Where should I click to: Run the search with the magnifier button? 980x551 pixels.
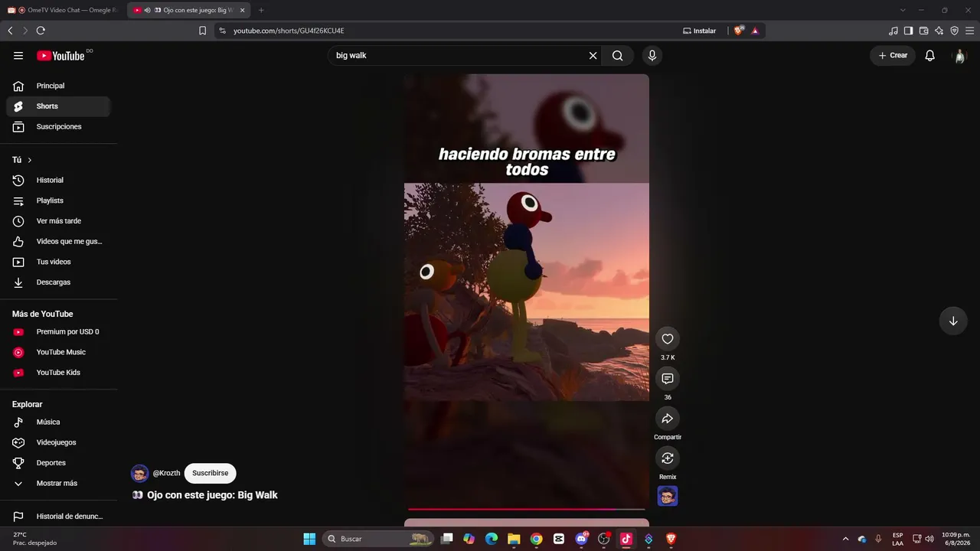coord(618,56)
